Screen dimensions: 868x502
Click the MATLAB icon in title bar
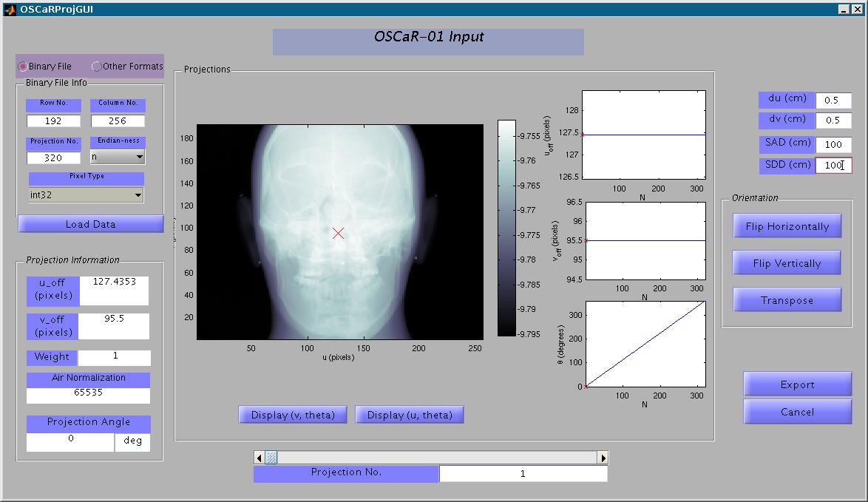(10, 10)
